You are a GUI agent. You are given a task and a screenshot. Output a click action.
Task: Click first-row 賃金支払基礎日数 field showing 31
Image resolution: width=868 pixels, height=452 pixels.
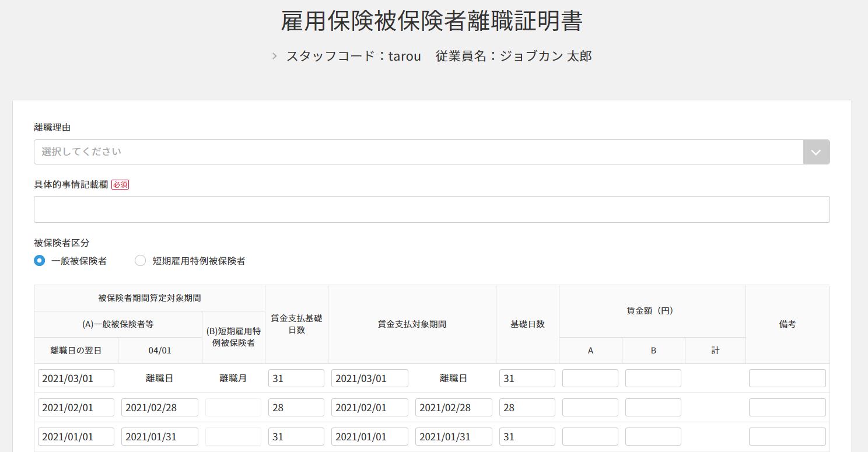[296, 379]
